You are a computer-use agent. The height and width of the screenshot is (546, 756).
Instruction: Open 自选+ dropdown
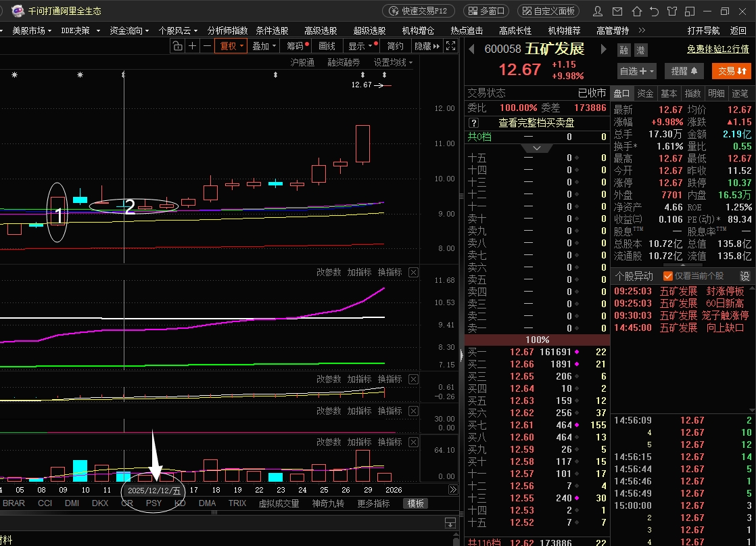pos(636,71)
